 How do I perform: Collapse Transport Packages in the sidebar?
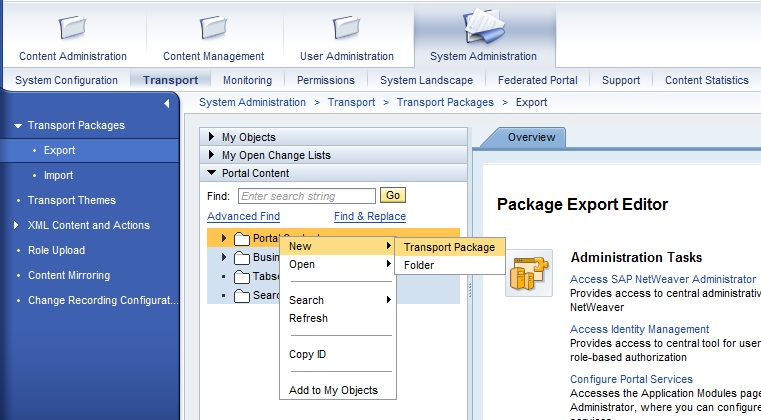click(18, 126)
